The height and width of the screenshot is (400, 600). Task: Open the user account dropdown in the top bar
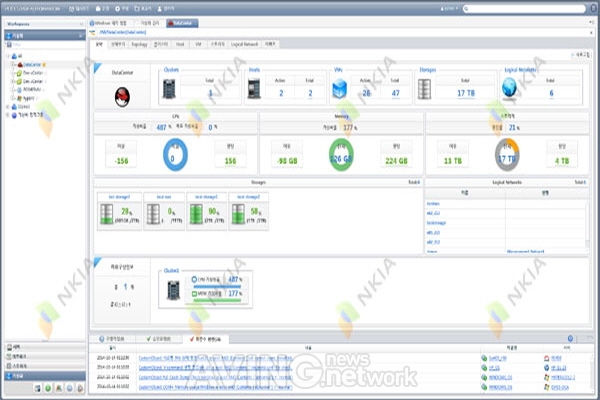coord(450,8)
